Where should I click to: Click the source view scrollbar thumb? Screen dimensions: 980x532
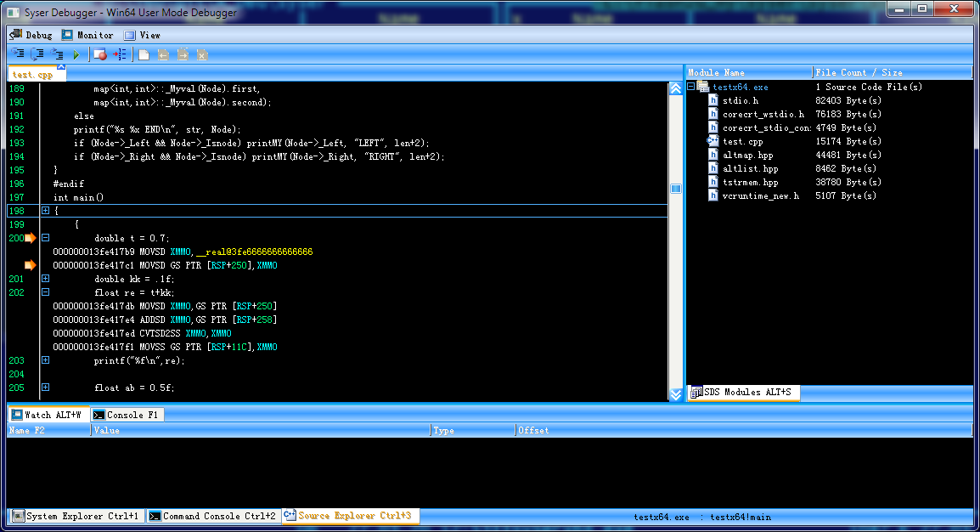point(676,189)
